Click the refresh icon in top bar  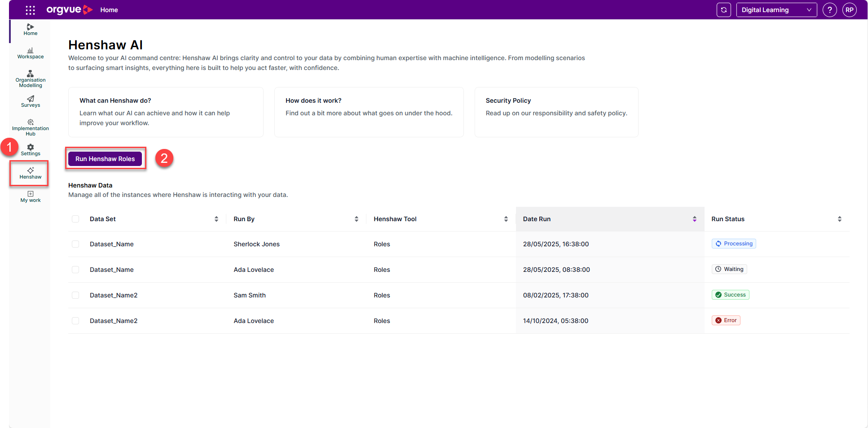[x=724, y=10]
